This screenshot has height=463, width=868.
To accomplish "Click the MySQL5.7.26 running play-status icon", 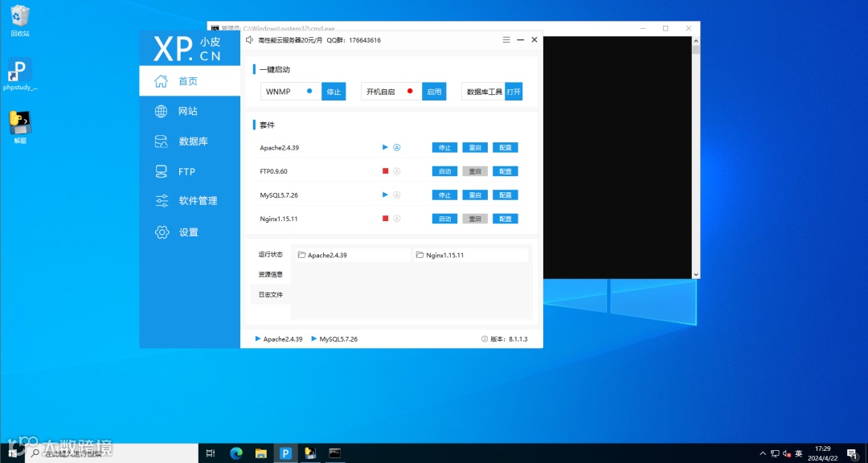I will click(x=385, y=195).
